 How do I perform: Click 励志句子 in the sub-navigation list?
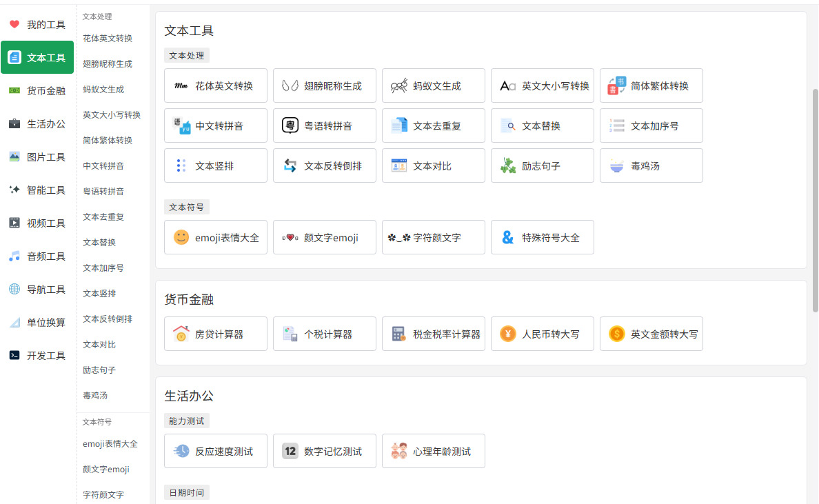click(99, 370)
